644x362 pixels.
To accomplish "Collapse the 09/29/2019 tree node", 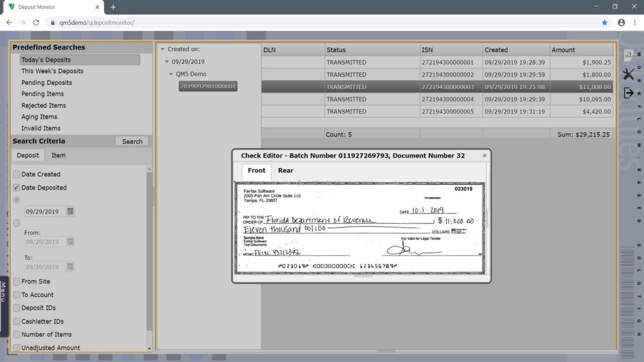I will pos(167,62).
